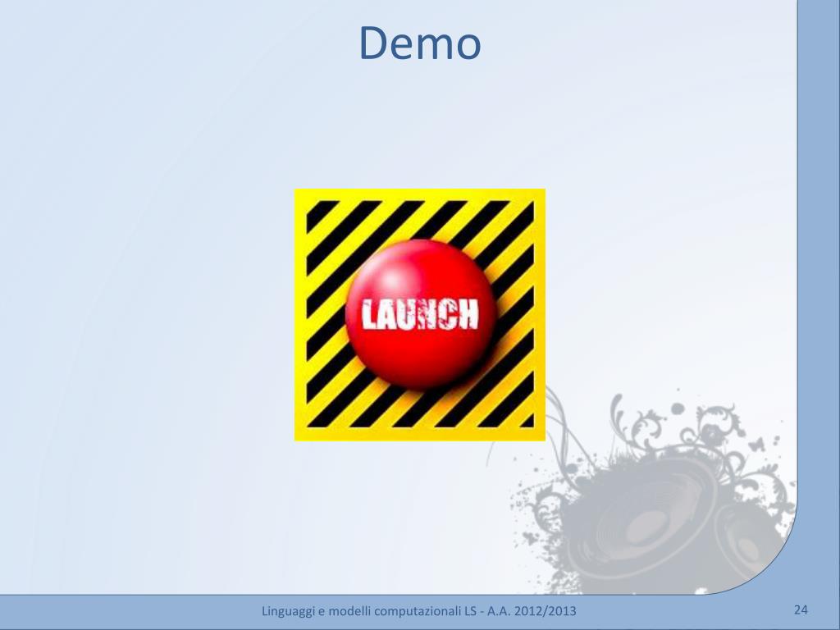Click the red LAUNCH button image
Screen dimensions: 840x630
[x=420, y=315]
